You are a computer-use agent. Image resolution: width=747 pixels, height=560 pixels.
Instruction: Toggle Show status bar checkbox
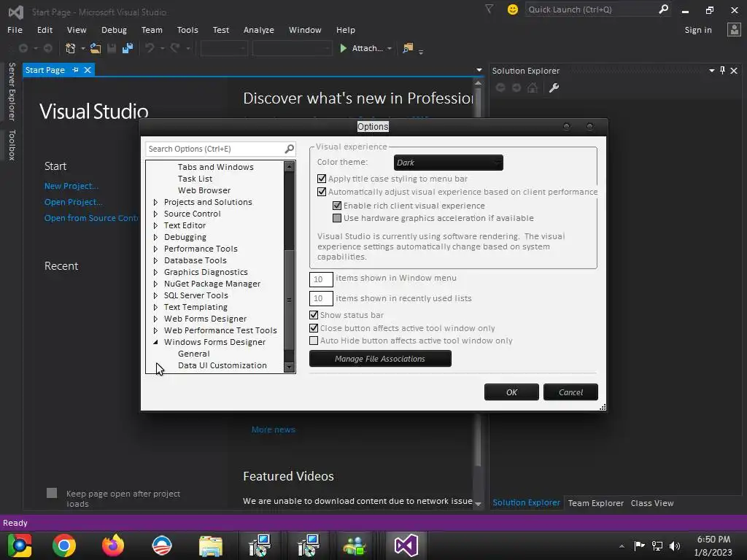click(314, 315)
